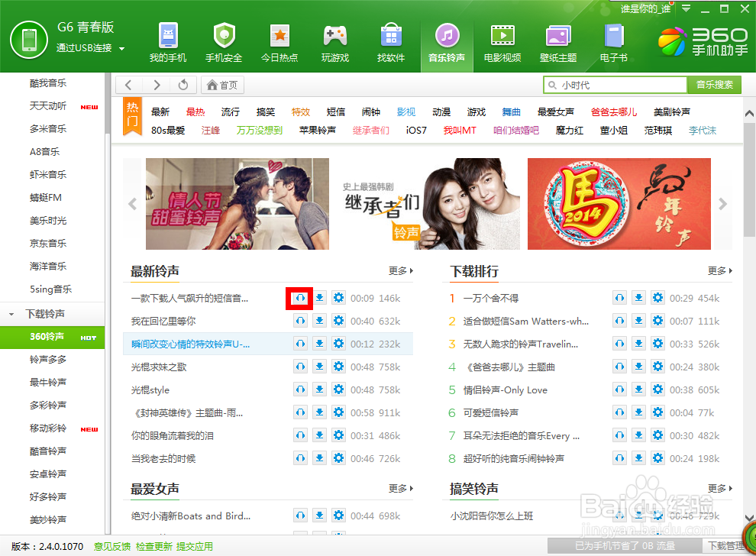This screenshot has width=756, height=556.
Task: Click the 检查更新 link
Action: coord(153,546)
